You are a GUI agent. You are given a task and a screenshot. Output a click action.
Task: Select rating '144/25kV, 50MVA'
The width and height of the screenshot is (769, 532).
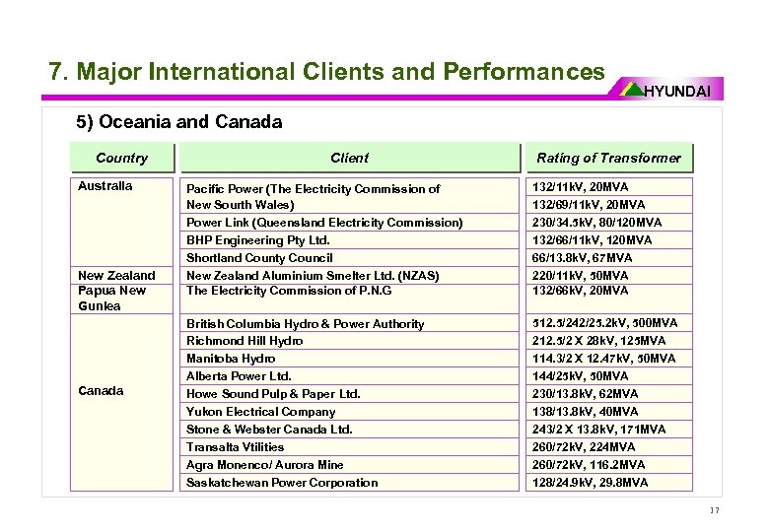coord(608,375)
